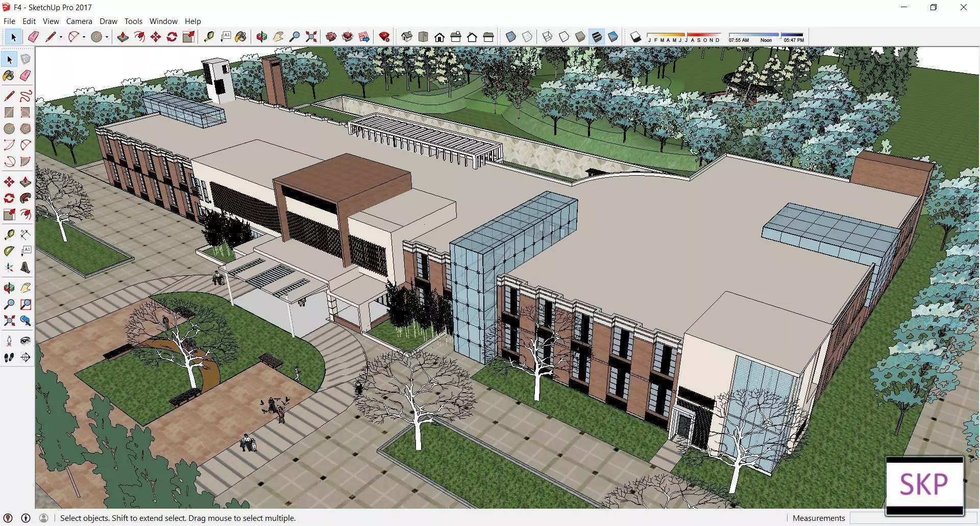Viewport: 980px width, 526px height.
Task: Click the "Select objects" status hint text
Action: point(178,518)
